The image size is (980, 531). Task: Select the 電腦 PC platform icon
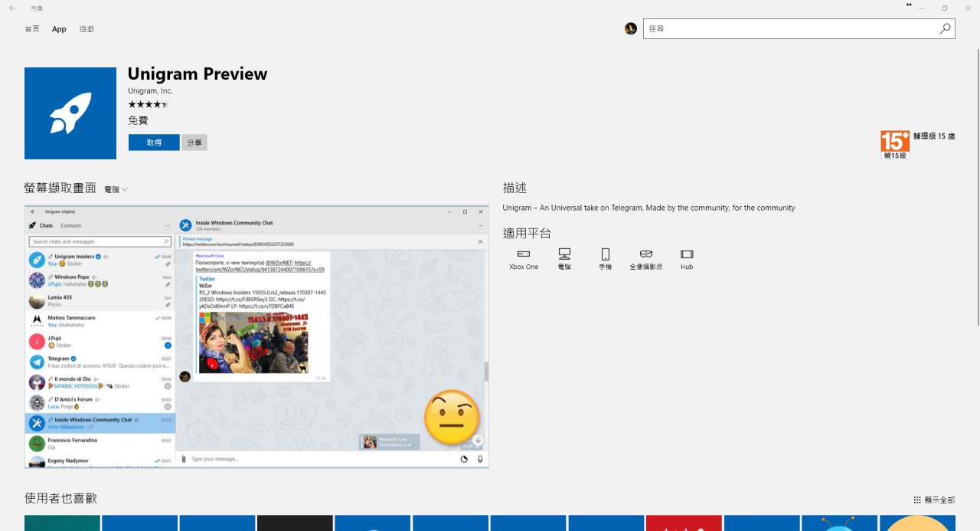(564, 254)
